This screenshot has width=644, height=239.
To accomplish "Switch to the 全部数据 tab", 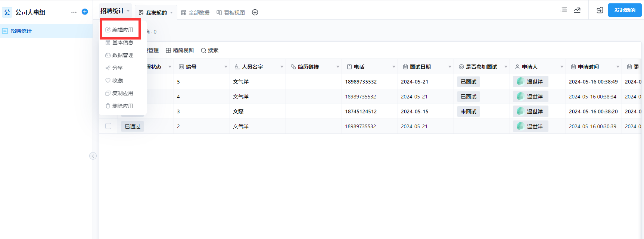I will [x=195, y=13].
